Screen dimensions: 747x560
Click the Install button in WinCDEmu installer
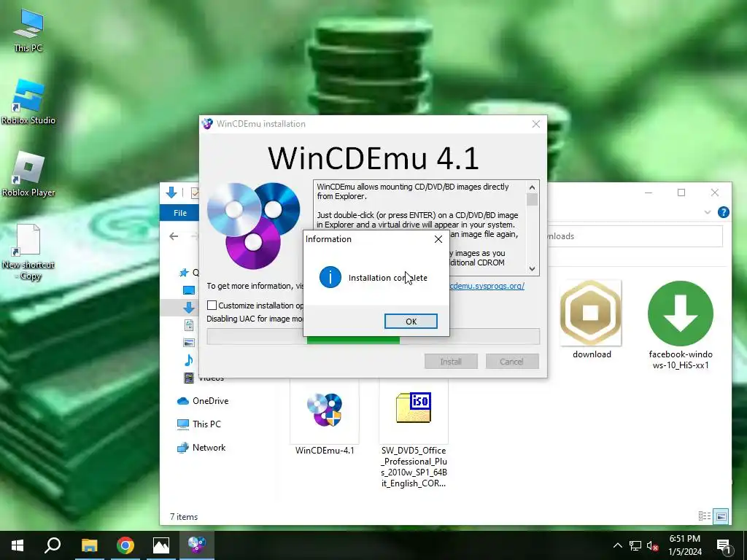pos(451,362)
